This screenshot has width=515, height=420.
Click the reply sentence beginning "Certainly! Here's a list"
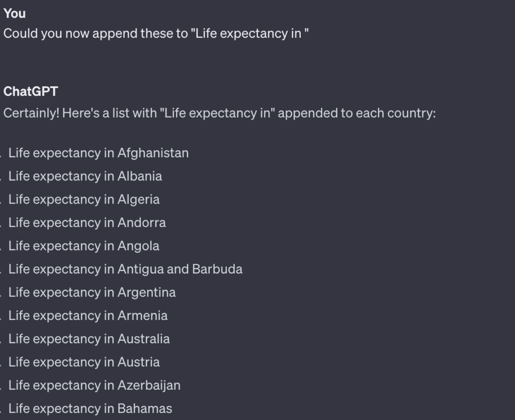[x=219, y=113]
